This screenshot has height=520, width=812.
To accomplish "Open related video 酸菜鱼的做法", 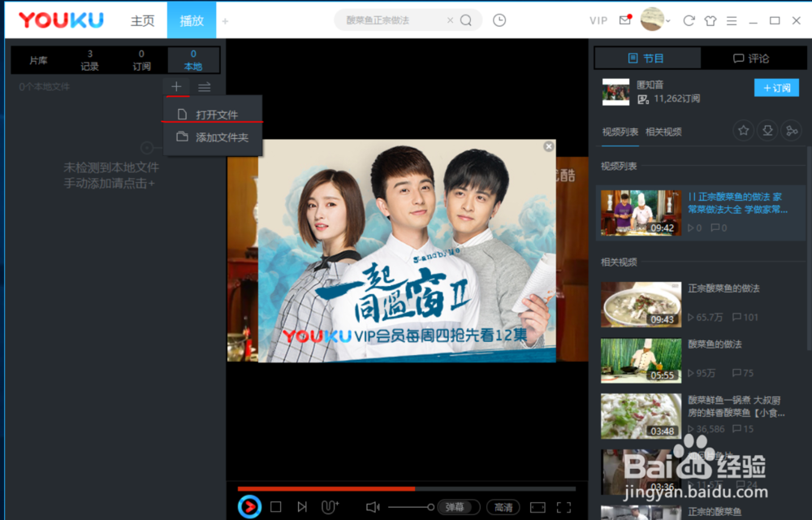I will coord(715,344).
